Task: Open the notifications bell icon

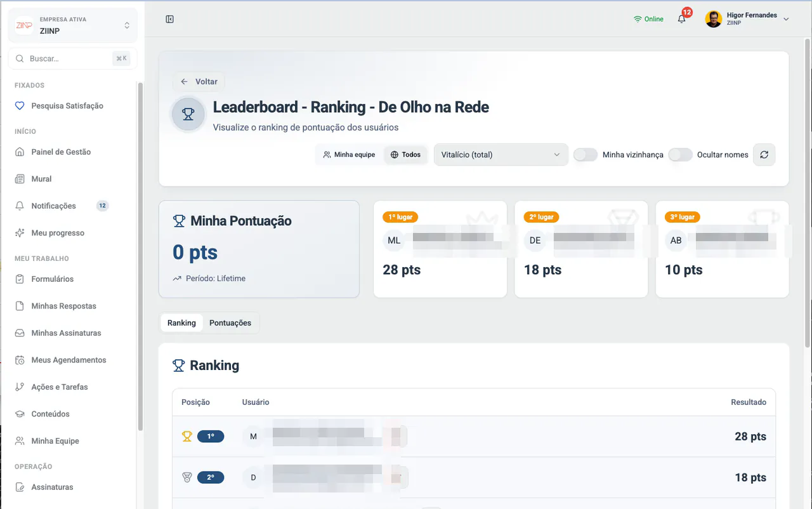Action: pos(682,19)
